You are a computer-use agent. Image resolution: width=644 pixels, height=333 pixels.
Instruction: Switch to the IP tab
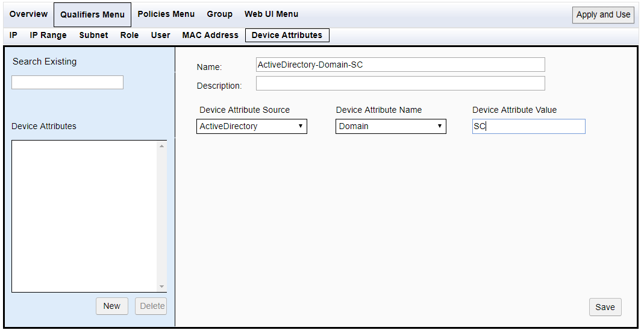click(13, 36)
